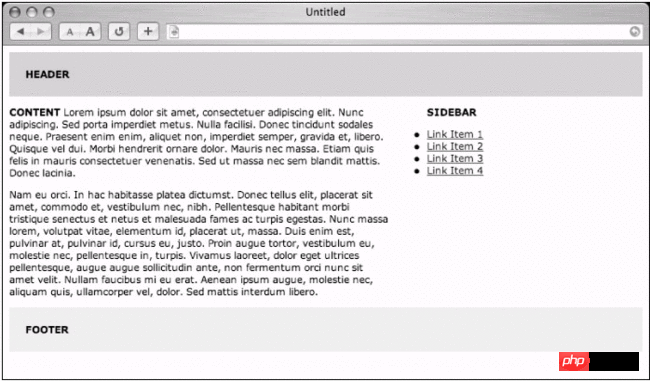Click the SIDEBAR heading
This screenshot has width=650, height=381.
451,112
